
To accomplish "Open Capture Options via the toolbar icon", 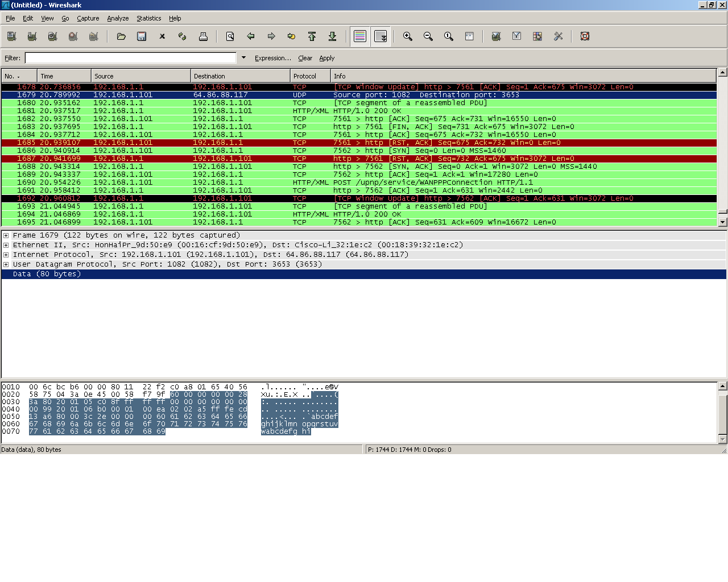I will pyautogui.click(x=32, y=36).
